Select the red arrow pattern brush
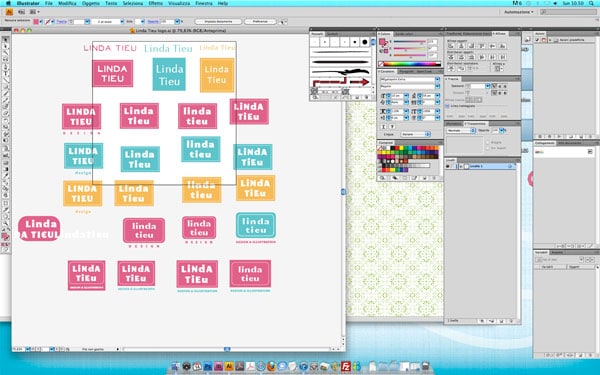The image size is (600, 375). pyautogui.click(x=359, y=82)
